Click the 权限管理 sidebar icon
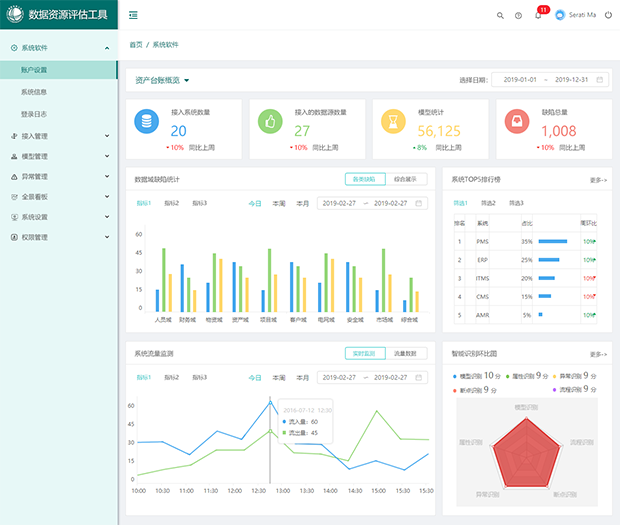This screenshot has width=620, height=525. [14, 237]
